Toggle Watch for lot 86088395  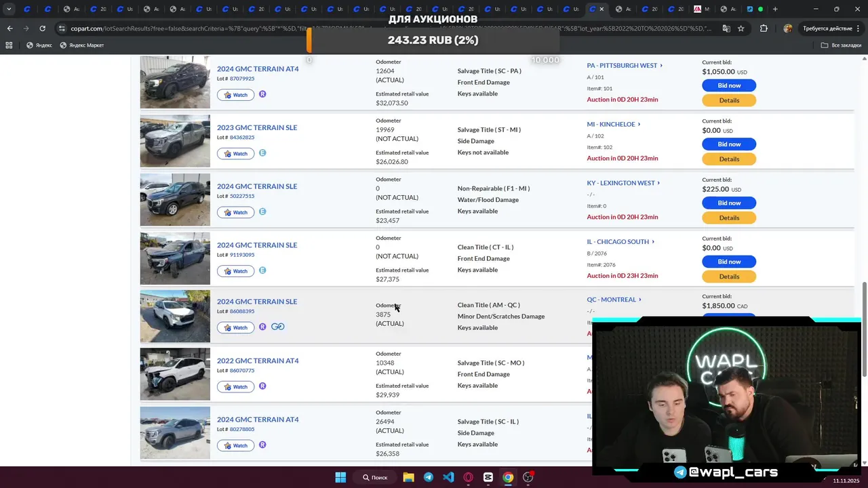[x=235, y=327]
